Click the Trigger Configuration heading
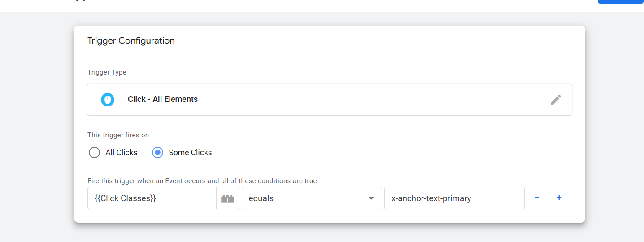The height and width of the screenshot is (242, 644). [x=131, y=41]
